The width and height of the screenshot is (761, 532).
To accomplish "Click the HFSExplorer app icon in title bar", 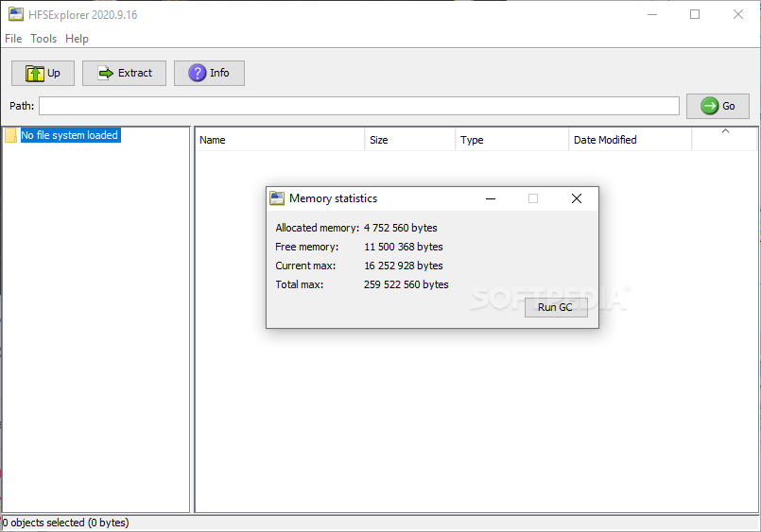I will (16, 14).
